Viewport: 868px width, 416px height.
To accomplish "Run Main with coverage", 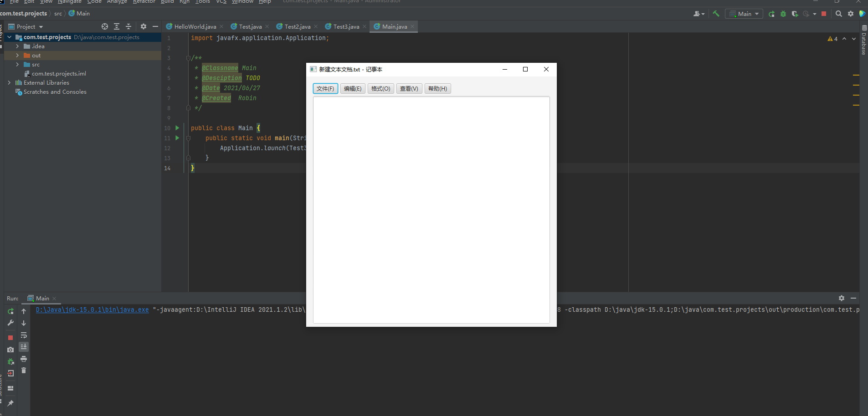I will 795,14.
